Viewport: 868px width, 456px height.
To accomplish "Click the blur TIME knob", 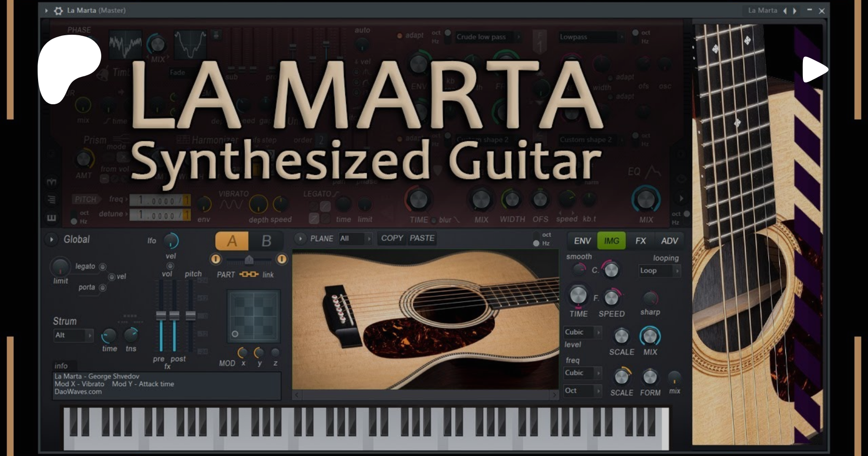I will click(418, 199).
